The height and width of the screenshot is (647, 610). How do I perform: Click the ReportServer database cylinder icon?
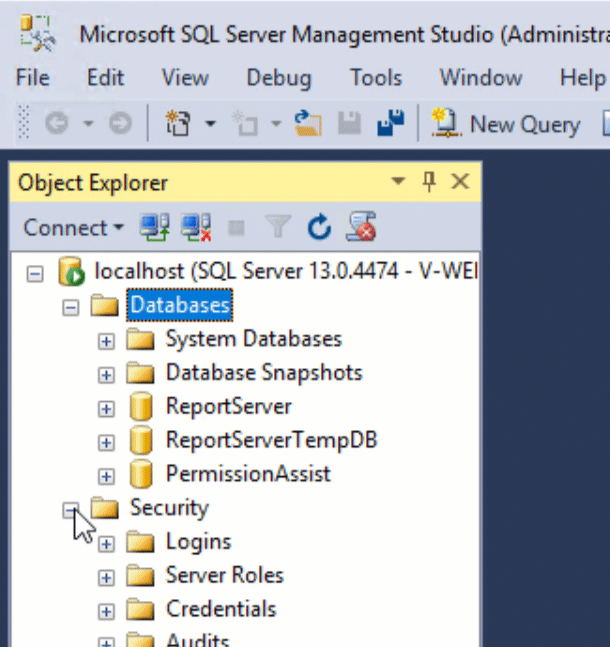(141, 406)
